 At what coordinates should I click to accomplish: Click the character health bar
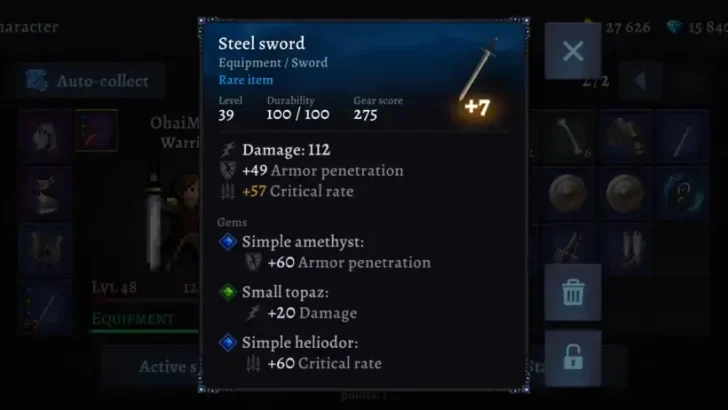pyautogui.click(x=145, y=300)
